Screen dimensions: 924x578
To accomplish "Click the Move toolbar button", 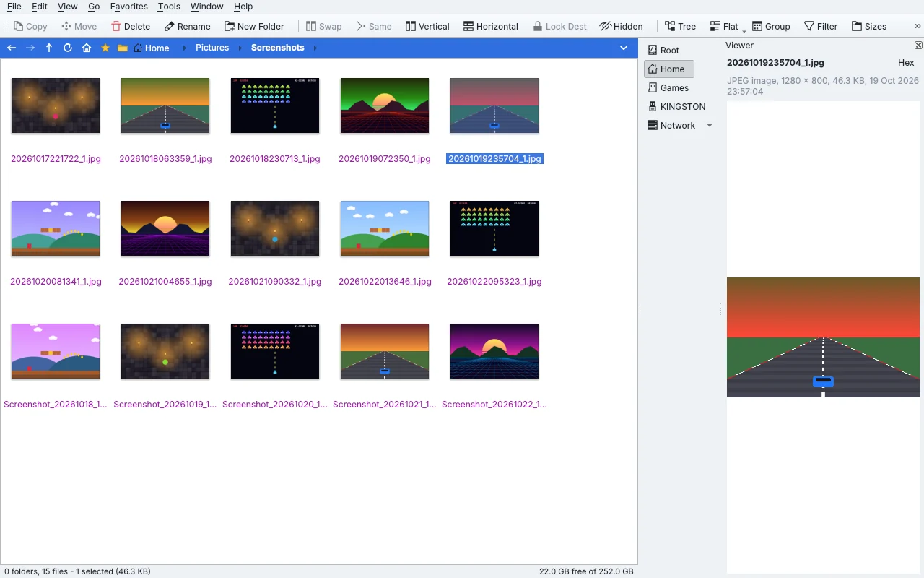I will click(x=79, y=26).
